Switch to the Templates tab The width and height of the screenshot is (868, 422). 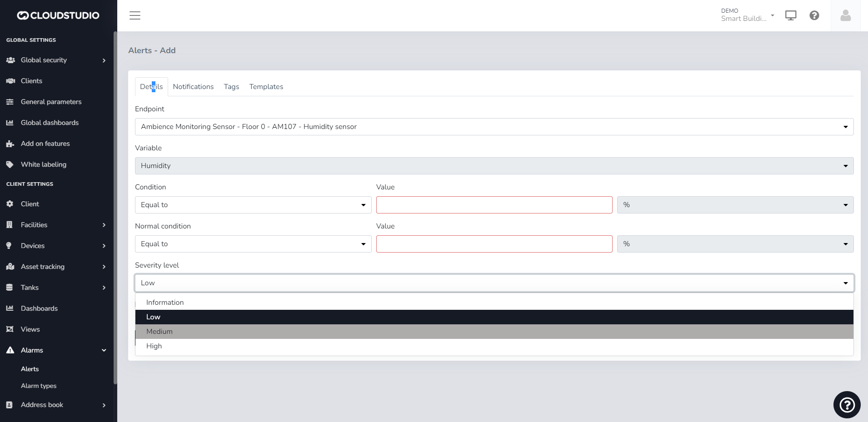coord(266,87)
